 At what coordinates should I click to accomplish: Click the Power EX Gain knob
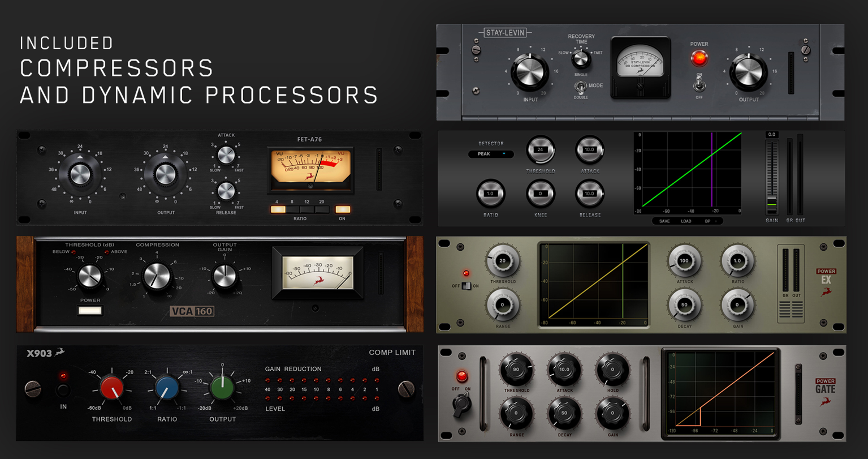click(x=737, y=305)
